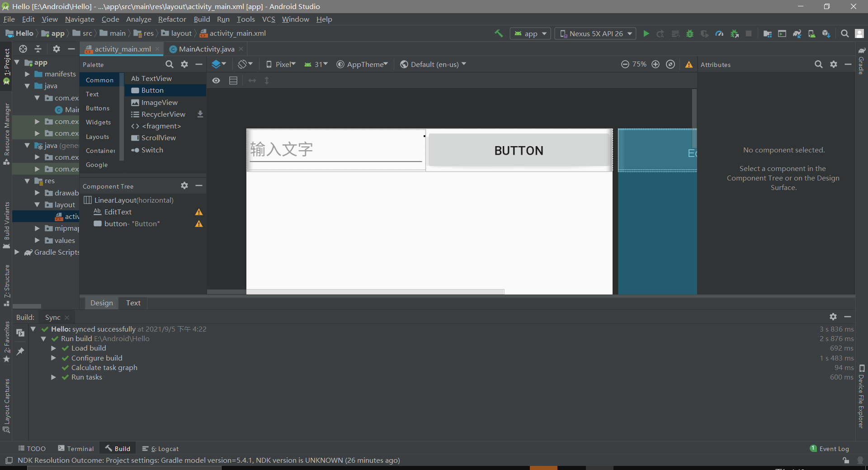Sync project with Gradle files icon
The width and height of the screenshot is (868, 470).
pyautogui.click(x=797, y=33)
